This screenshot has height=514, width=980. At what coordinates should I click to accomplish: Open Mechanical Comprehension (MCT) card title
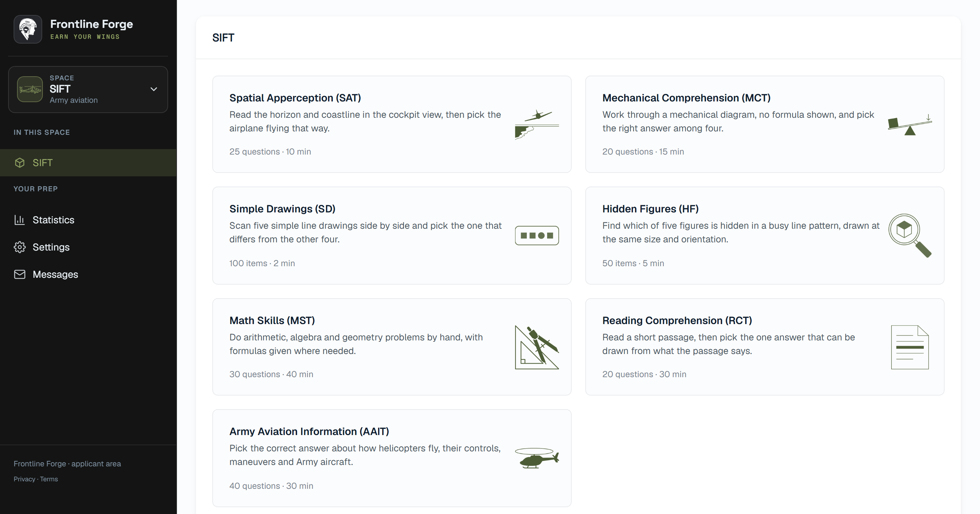pos(686,98)
